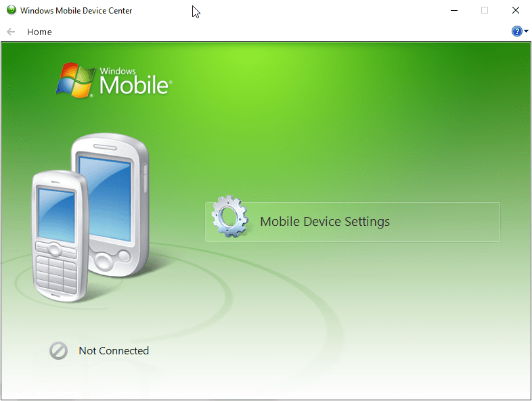Screen dimensions: 532x401
Task: Click the Not Connected status icon
Action: pos(58,350)
